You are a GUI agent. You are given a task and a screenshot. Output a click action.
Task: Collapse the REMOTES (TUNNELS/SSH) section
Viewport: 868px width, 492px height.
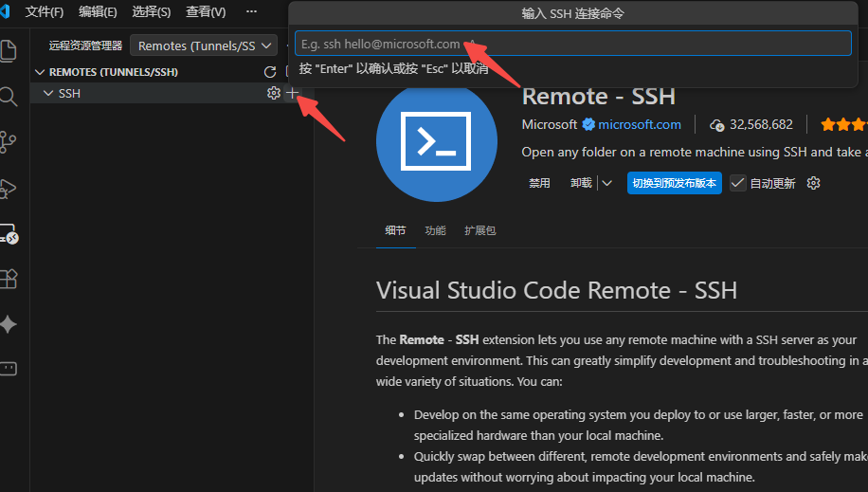coord(39,72)
